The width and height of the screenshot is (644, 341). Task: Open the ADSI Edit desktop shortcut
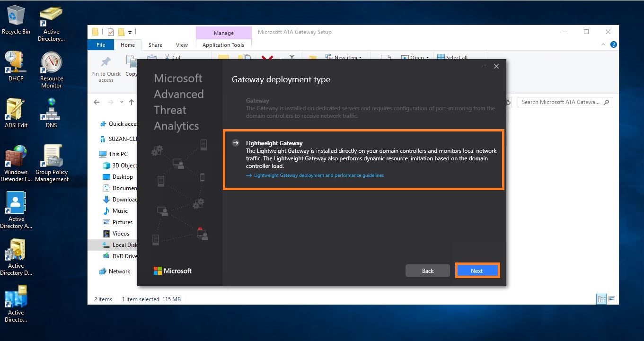pyautogui.click(x=16, y=114)
